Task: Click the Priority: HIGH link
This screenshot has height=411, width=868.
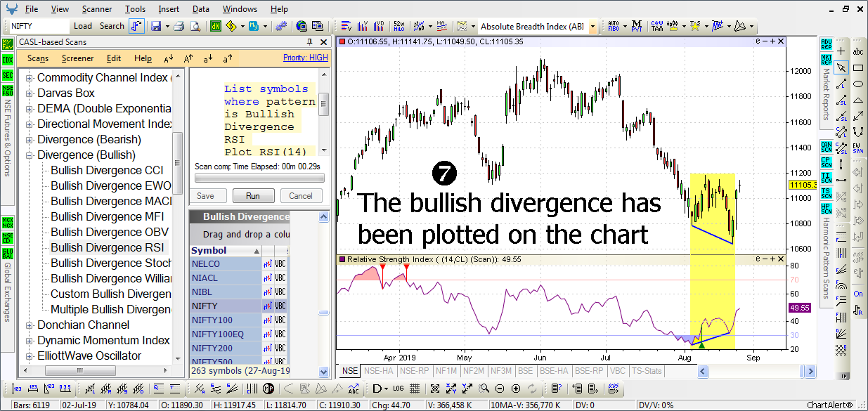Action: tap(306, 58)
